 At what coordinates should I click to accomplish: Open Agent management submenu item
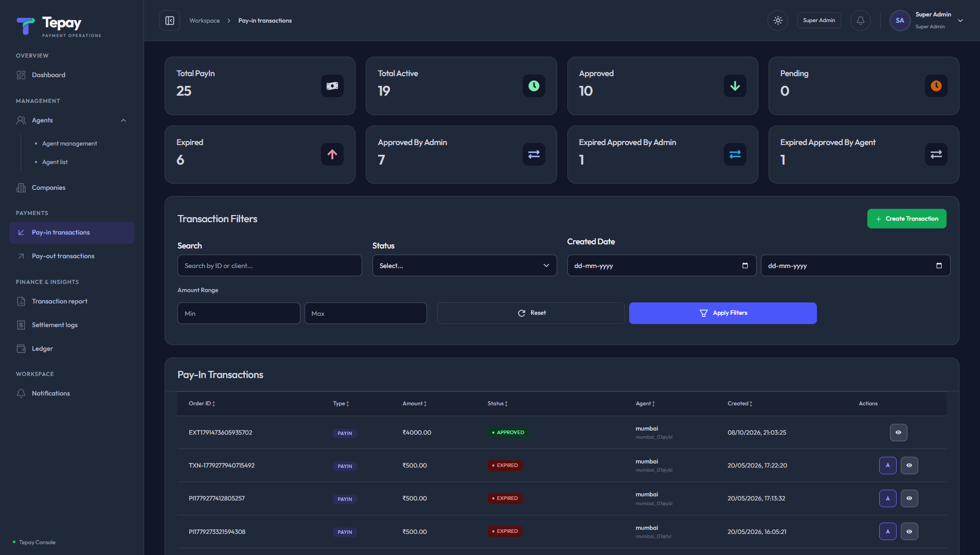[x=69, y=144]
